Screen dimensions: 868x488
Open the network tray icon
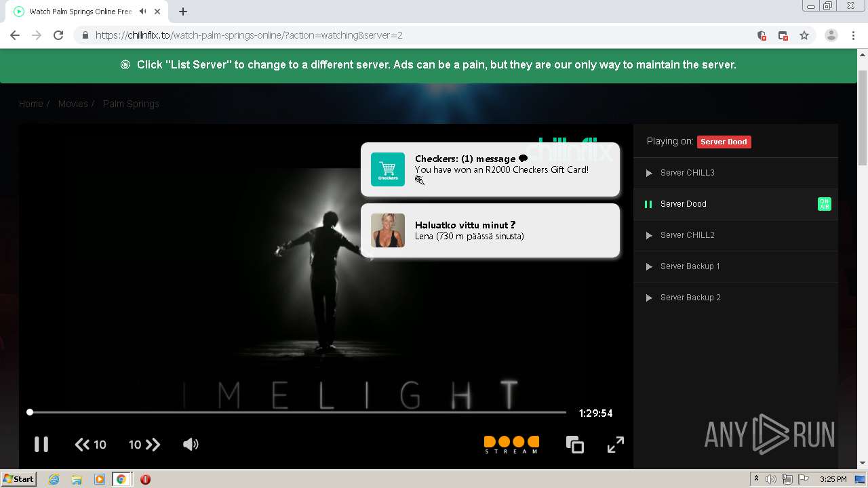click(787, 479)
